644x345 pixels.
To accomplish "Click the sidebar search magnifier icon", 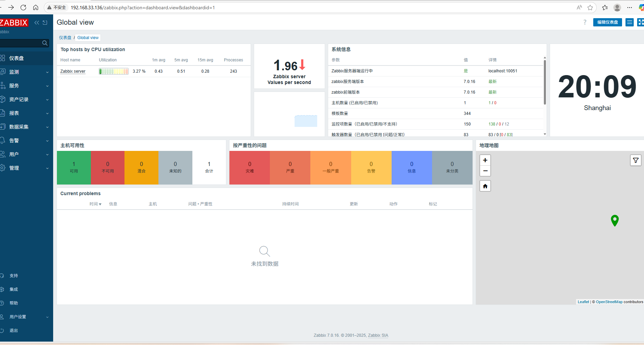I will [x=45, y=43].
